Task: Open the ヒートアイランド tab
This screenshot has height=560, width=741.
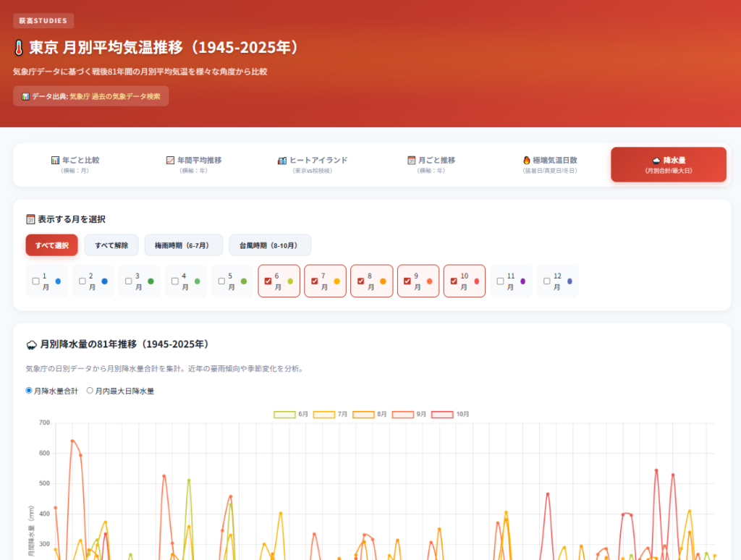Action: click(x=313, y=164)
